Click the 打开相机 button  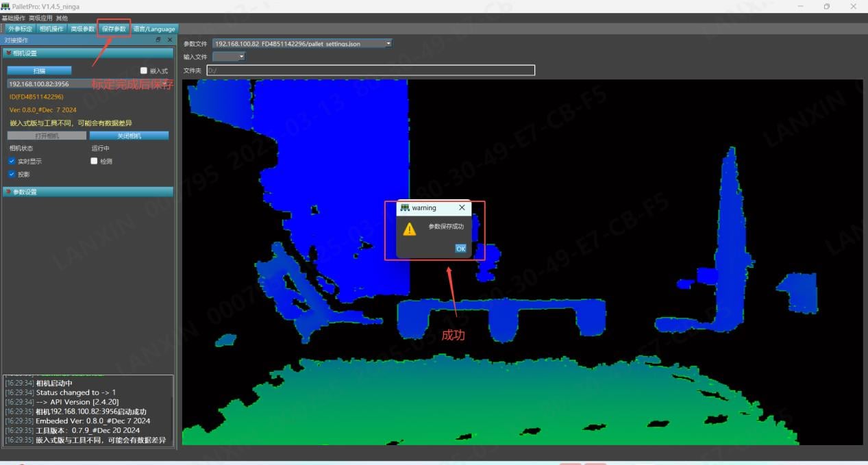coord(47,136)
